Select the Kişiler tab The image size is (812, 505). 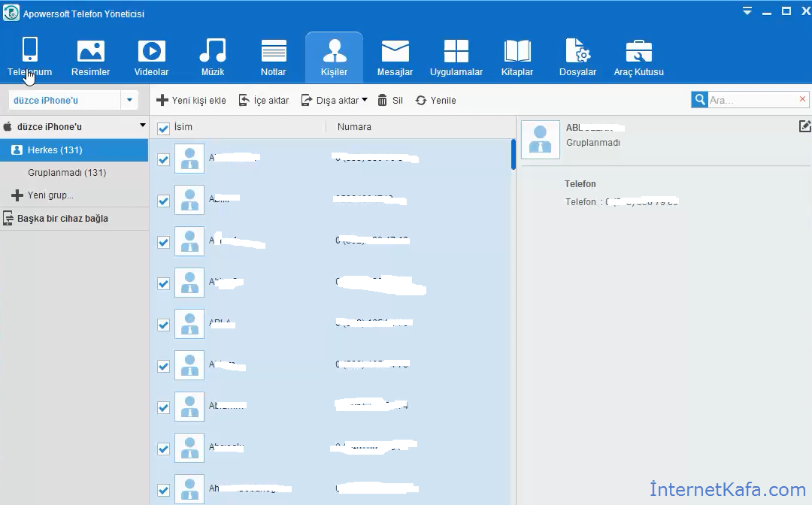pos(334,57)
